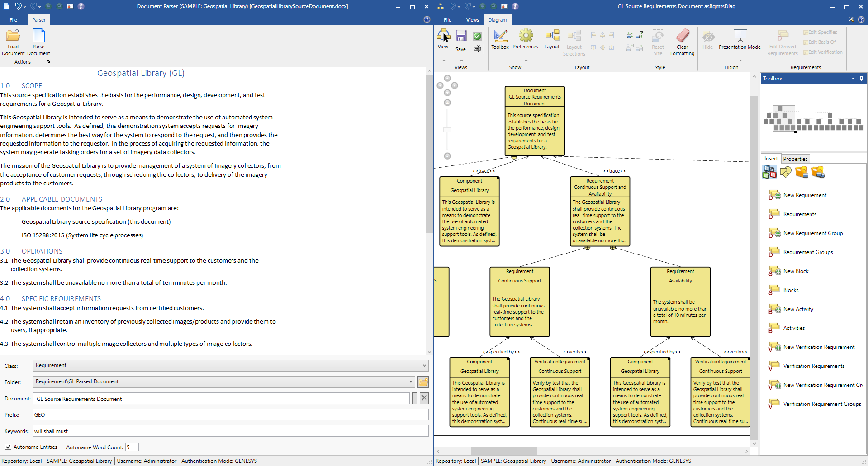The image size is (868, 466).
Task: Click the Save diagram icon
Action: 460,36
